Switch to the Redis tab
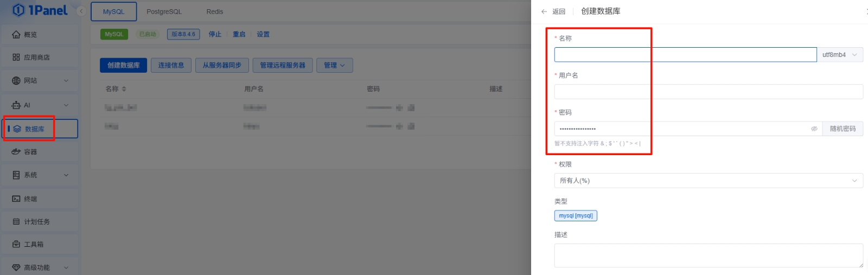Screen dimensions: 868x275 (214, 11)
